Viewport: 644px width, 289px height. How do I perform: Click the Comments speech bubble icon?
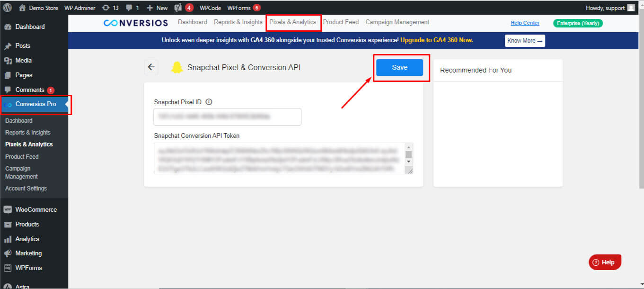tap(8, 90)
